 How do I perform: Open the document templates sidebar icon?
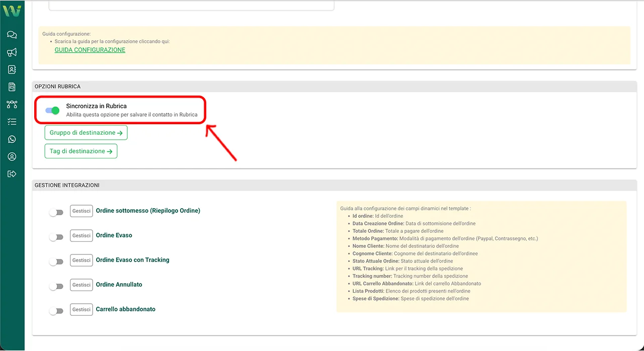tap(12, 87)
